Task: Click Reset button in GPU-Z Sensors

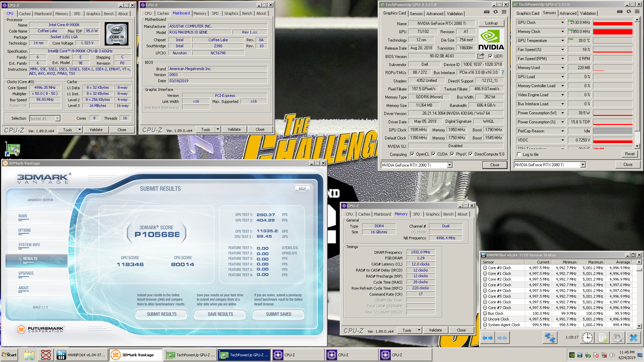Action: [x=630, y=154]
